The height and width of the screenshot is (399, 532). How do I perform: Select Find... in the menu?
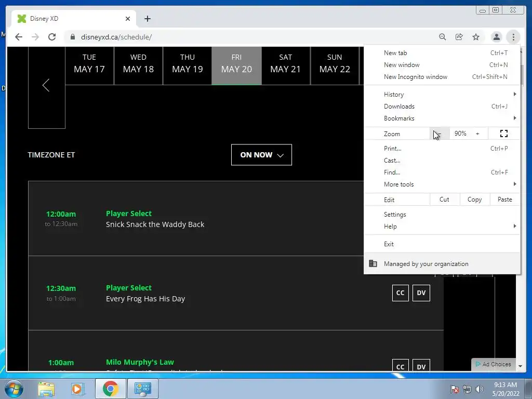(442, 172)
